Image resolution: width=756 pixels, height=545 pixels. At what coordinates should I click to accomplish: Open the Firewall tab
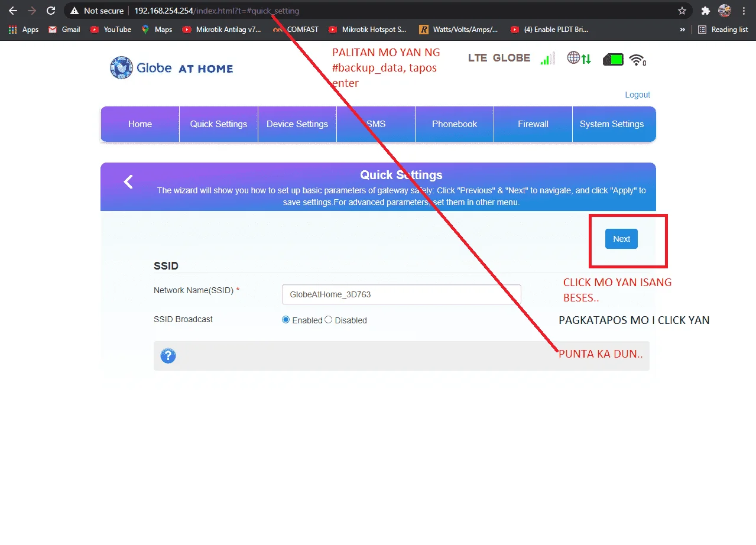533,124
